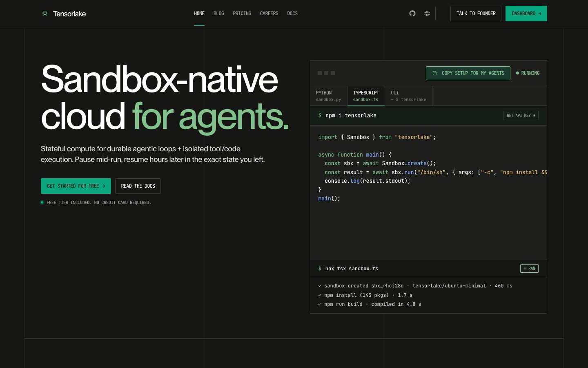Click Read the Docs button
This screenshot has height=368, width=588.
click(x=138, y=186)
